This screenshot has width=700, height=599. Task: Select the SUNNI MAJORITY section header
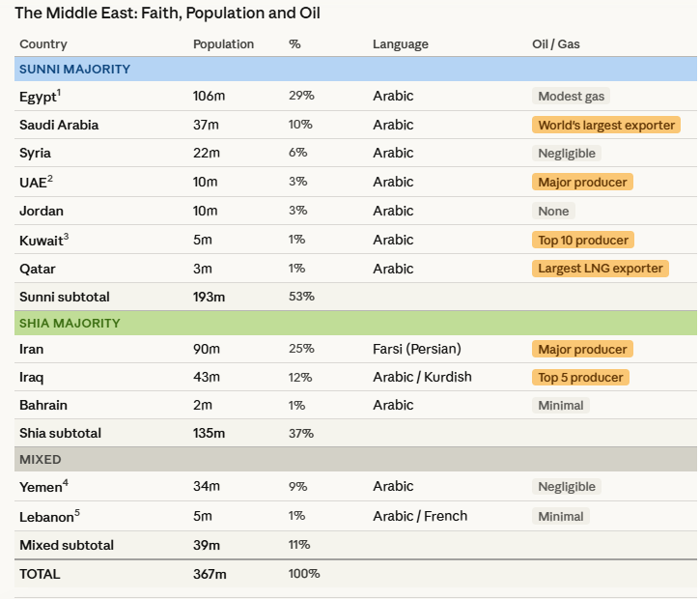[74, 70]
